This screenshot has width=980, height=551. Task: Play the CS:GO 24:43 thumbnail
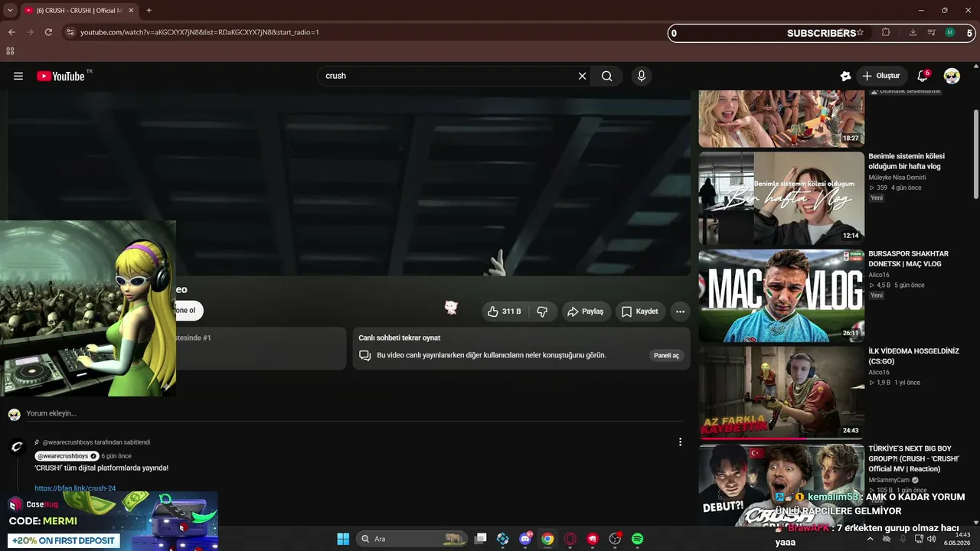pyautogui.click(x=782, y=393)
